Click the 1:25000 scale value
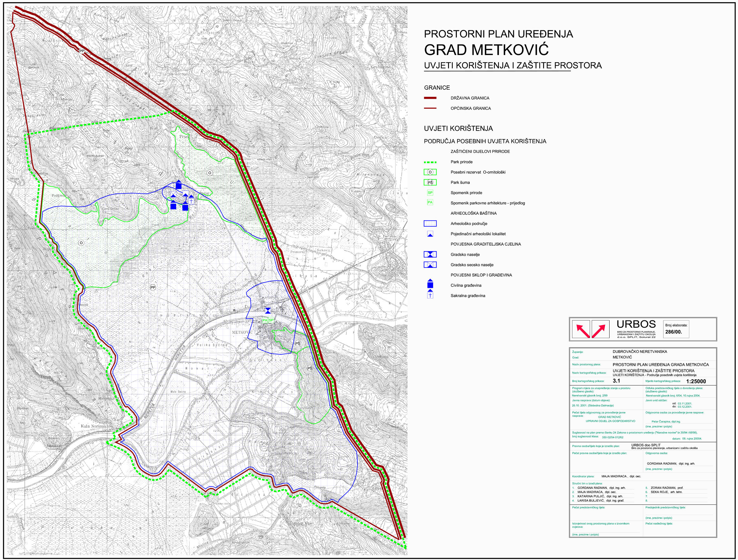The width and height of the screenshot is (738, 560). (696, 381)
